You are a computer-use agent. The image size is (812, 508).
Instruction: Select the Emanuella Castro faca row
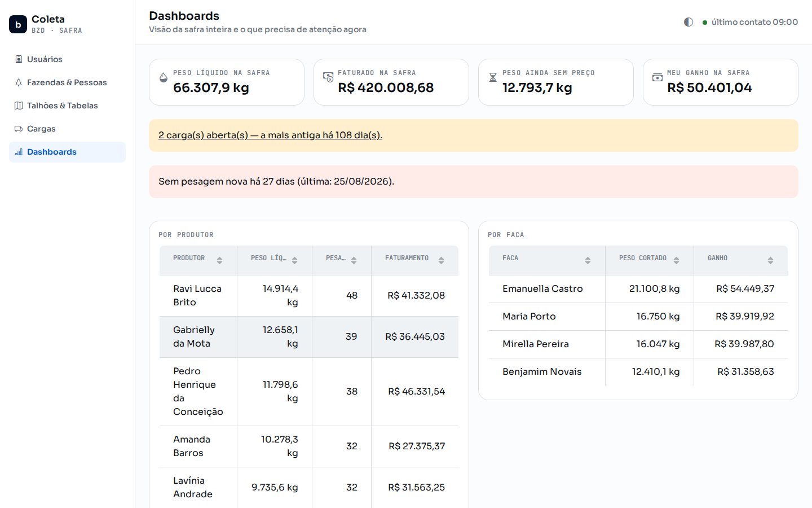pos(638,289)
